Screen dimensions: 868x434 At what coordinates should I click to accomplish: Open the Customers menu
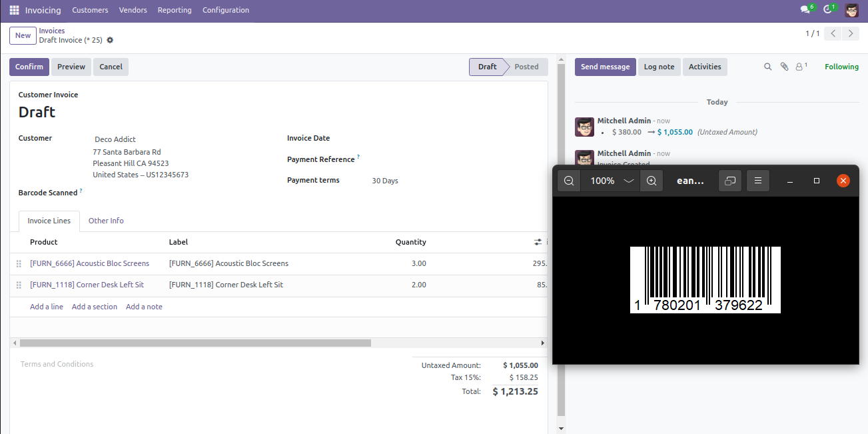[90, 10]
